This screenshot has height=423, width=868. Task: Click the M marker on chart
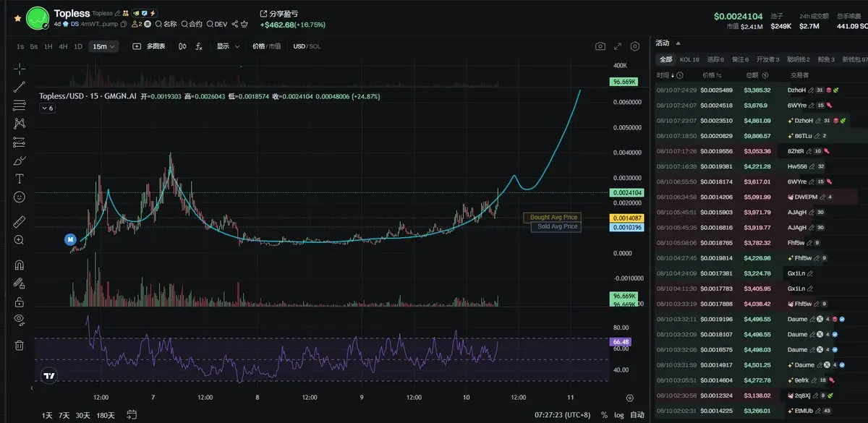tap(70, 239)
